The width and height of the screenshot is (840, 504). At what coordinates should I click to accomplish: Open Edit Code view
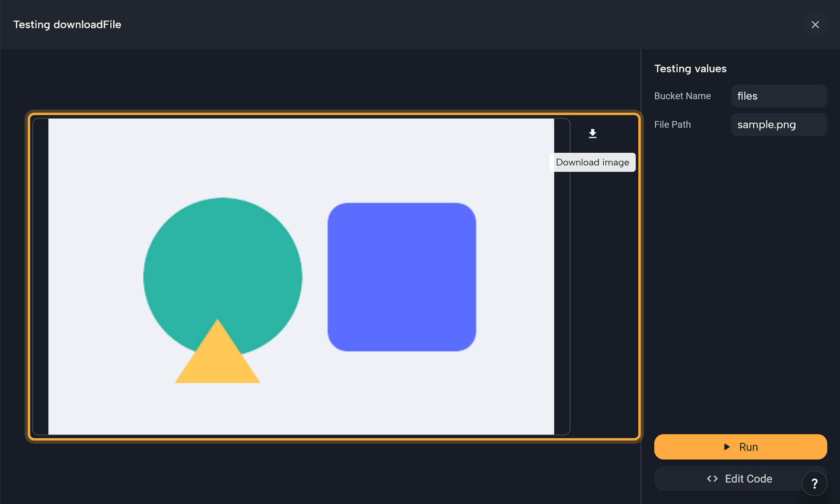tap(740, 479)
